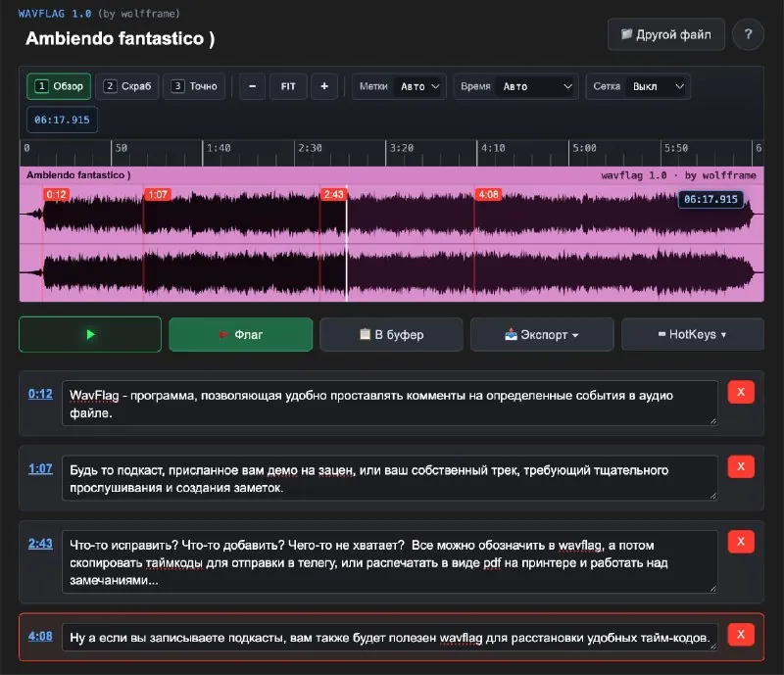Fit waveform using the FIT button

[288, 86]
